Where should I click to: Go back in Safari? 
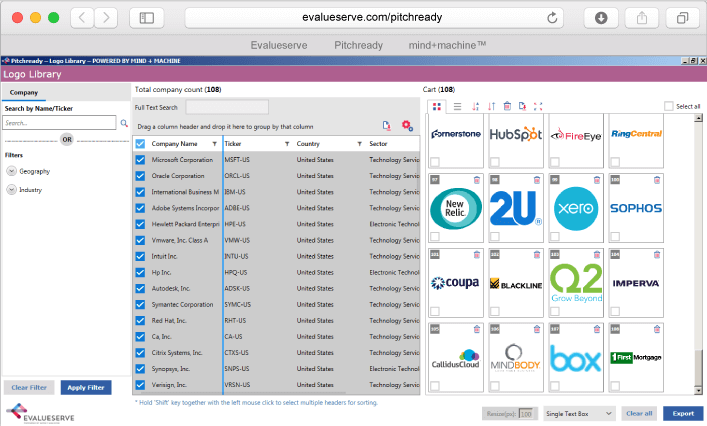pyautogui.click(x=82, y=18)
